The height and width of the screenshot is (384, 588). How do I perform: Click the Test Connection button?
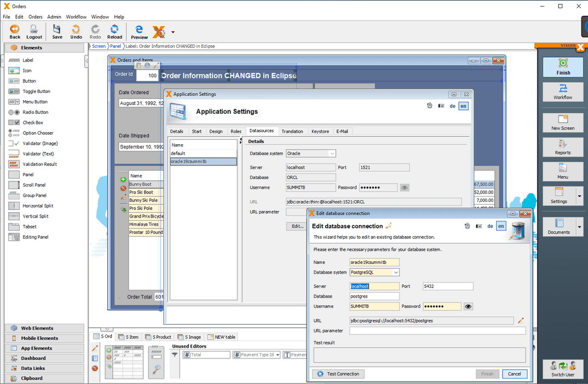pos(338,374)
